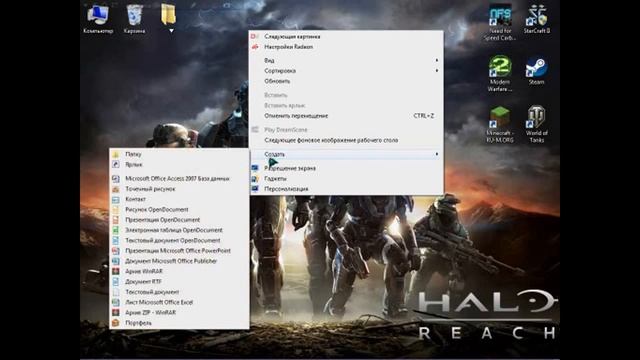The image size is (640, 360).
Task: Click the icon beside Персонализация
Action: [255, 189]
